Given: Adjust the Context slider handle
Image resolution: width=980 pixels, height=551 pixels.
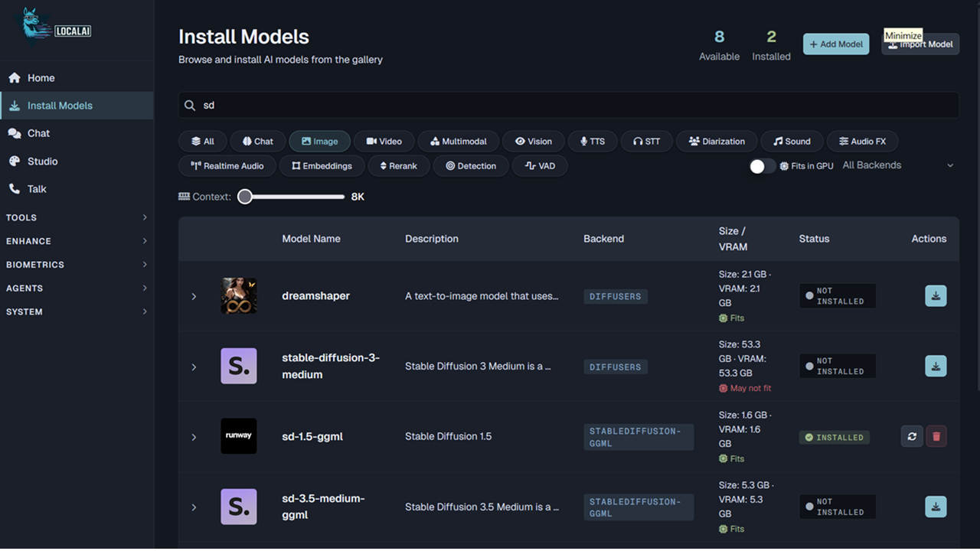Looking at the screenshot, I should (245, 197).
